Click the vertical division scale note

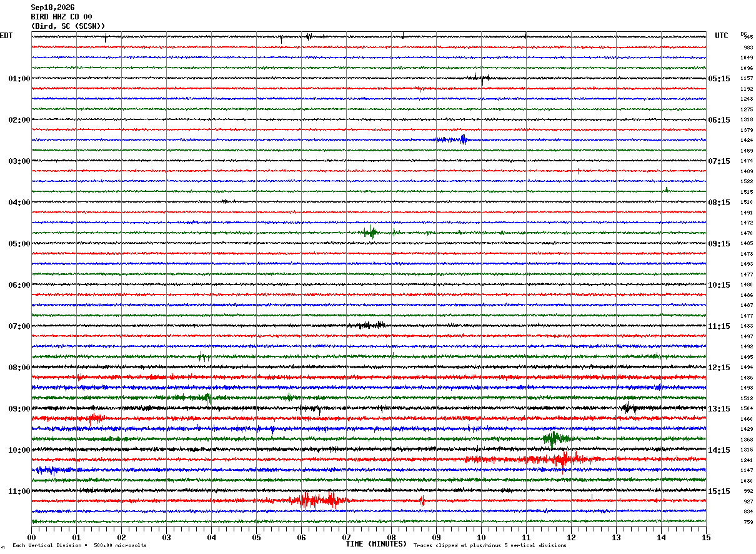pyautogui.click(x=79, y=545)
